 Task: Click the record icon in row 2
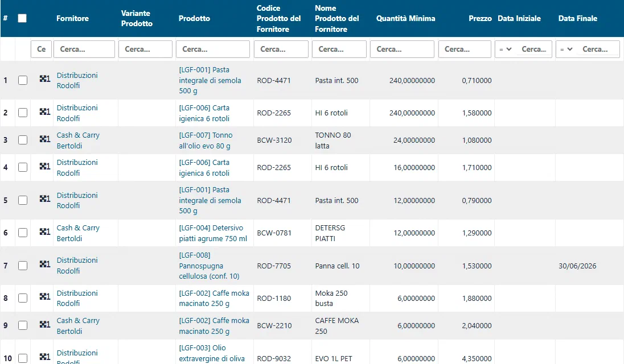pos(44,111)
